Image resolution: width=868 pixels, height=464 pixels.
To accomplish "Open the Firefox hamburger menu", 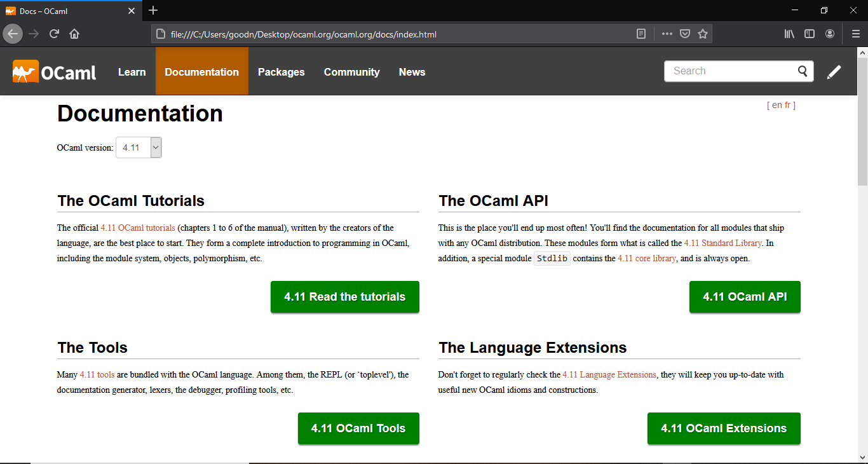I will 855,34.
